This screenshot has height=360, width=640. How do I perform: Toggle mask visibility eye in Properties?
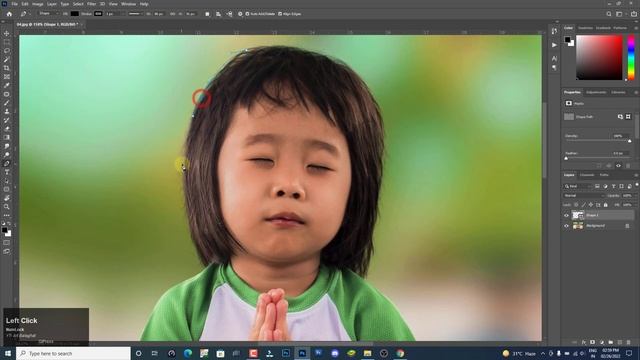(x=618, y=166)
